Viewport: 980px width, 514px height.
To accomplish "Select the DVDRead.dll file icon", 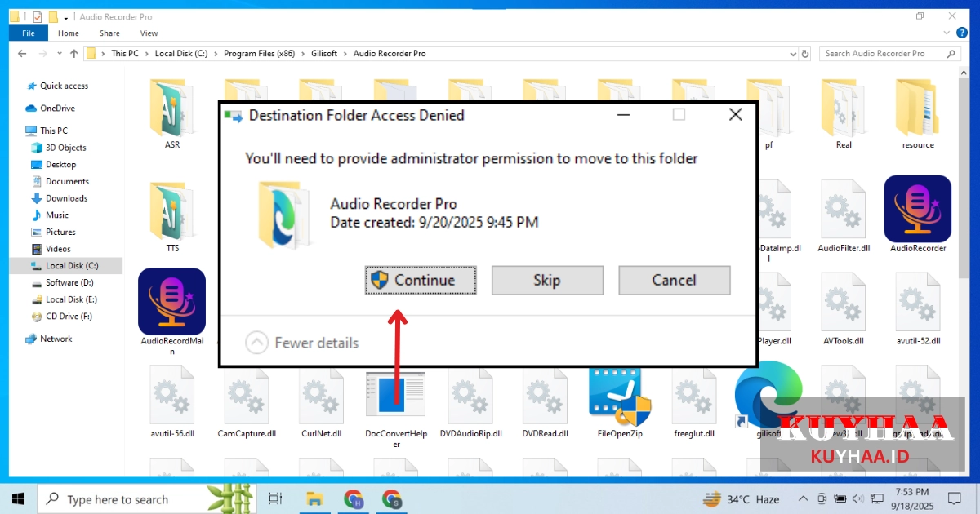I will tap(545, 396).
